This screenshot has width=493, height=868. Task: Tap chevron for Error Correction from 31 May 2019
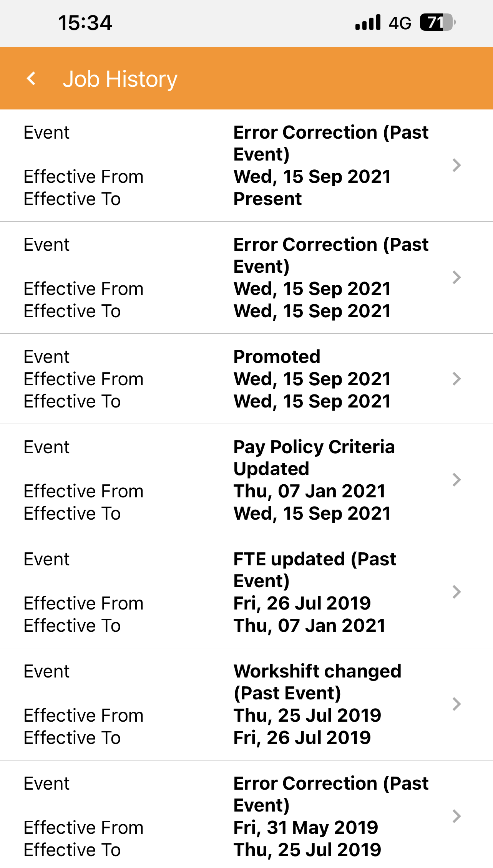click(x=456, y=816)
